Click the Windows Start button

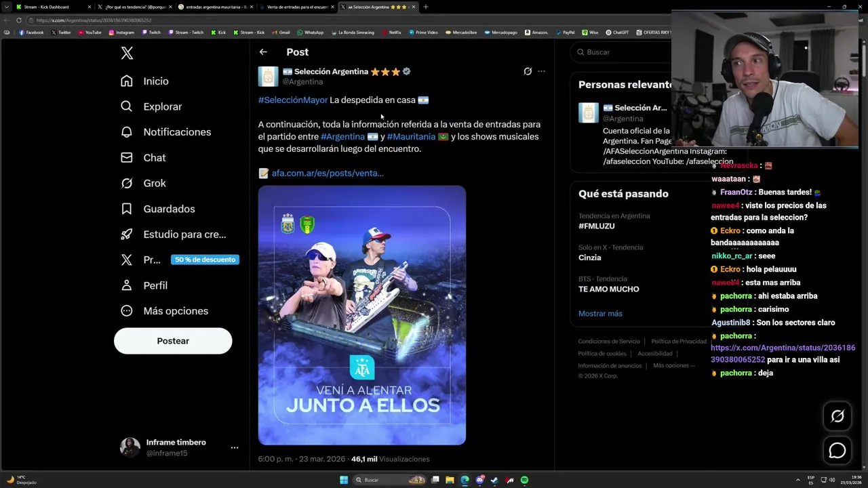point(344,480)
